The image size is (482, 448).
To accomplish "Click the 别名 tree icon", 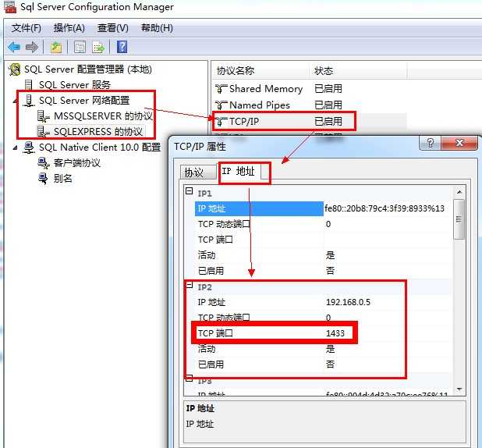I will click(x=44, y=179).
